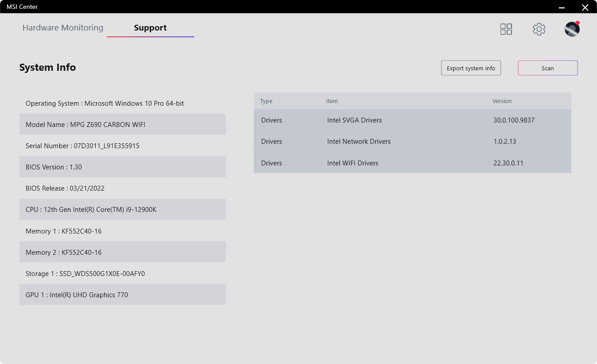The image size is (597, 364).
Task: Click Drivers type in Network row
Action: tap(271, 142)
